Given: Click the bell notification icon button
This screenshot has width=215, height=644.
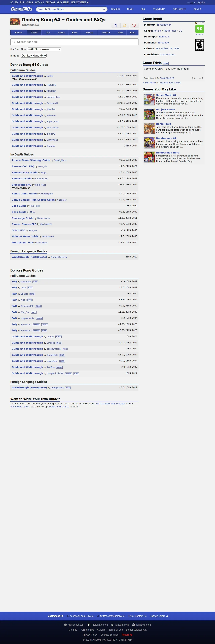Looking at the screenshot, I should [x=125, y=25].
